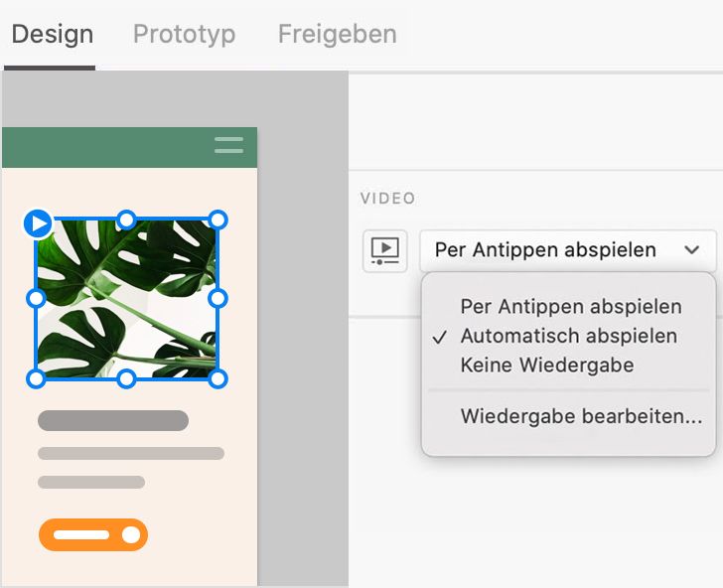
Task: Click the VIDEO section label
Action: point(387,199)
